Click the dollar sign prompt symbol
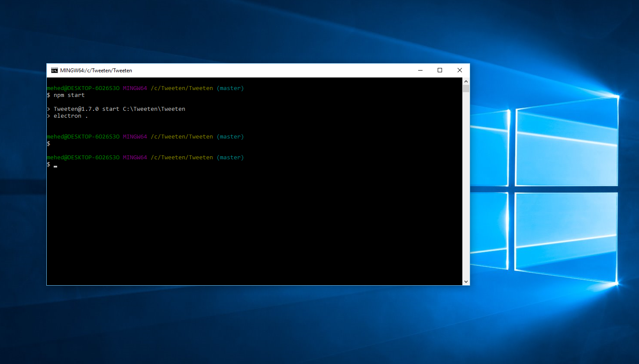Screen dimensions: 639x364 pos(48,164)
